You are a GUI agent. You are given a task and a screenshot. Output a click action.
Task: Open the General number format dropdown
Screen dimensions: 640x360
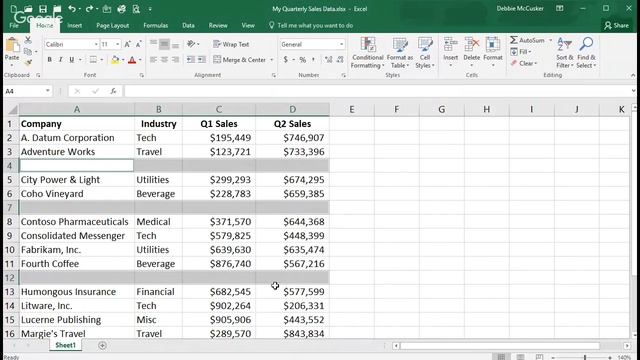tap(341, 44)
